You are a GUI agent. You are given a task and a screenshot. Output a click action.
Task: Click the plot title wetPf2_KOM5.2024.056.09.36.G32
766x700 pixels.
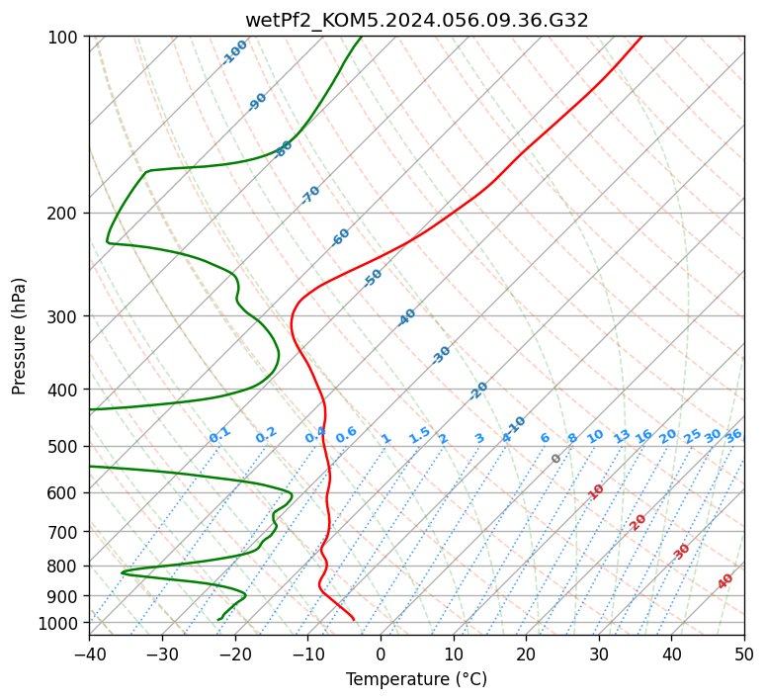(x=417, y=21)
